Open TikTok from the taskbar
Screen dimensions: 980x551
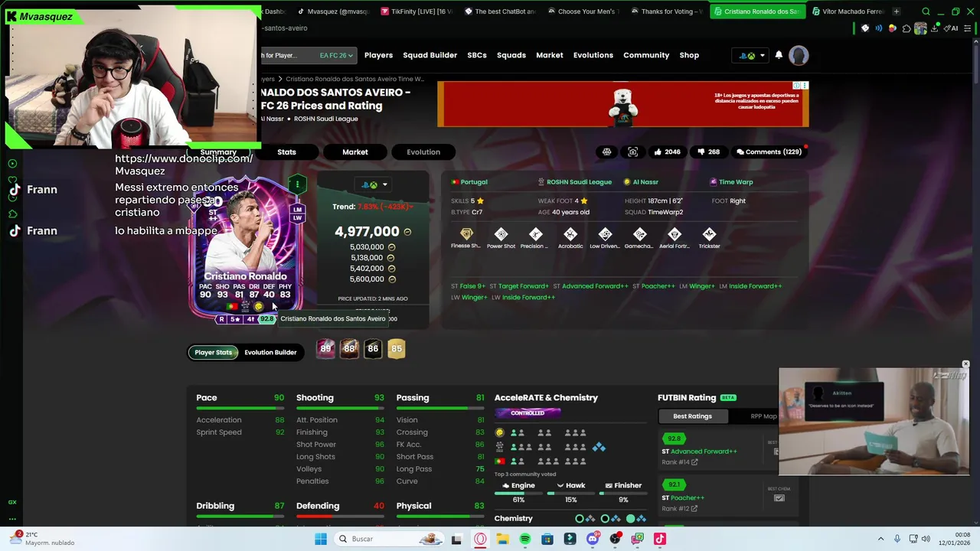coord(660,539)
